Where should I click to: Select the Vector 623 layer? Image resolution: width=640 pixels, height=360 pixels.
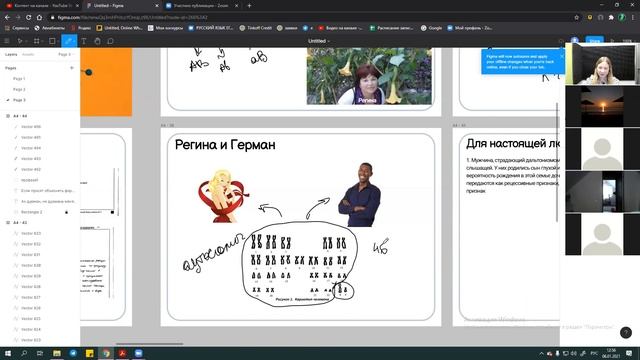coord(31,340)
